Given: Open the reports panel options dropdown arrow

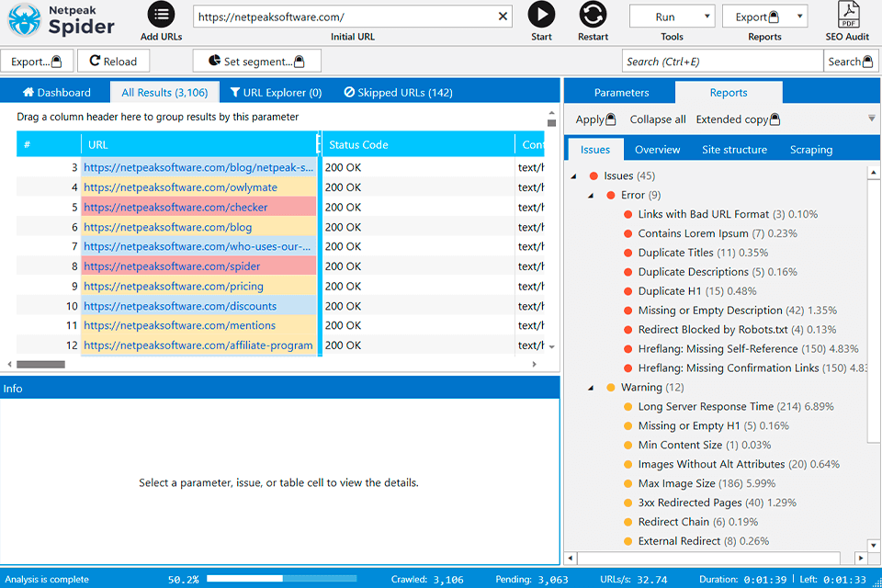Looking at the screenshot, I should pyautogui.click(x=871, y=119).
